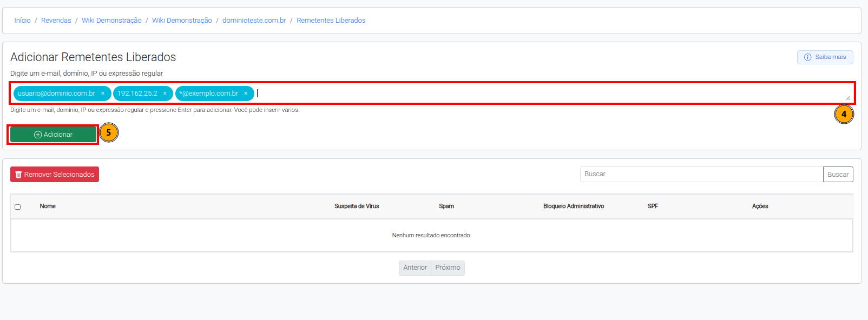Screen dimensions: 868x320
Task: Click the Ações column header
Action: 760,206
